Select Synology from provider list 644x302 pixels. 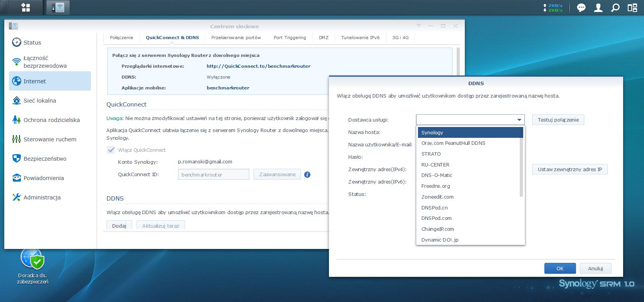click(470, 132)
